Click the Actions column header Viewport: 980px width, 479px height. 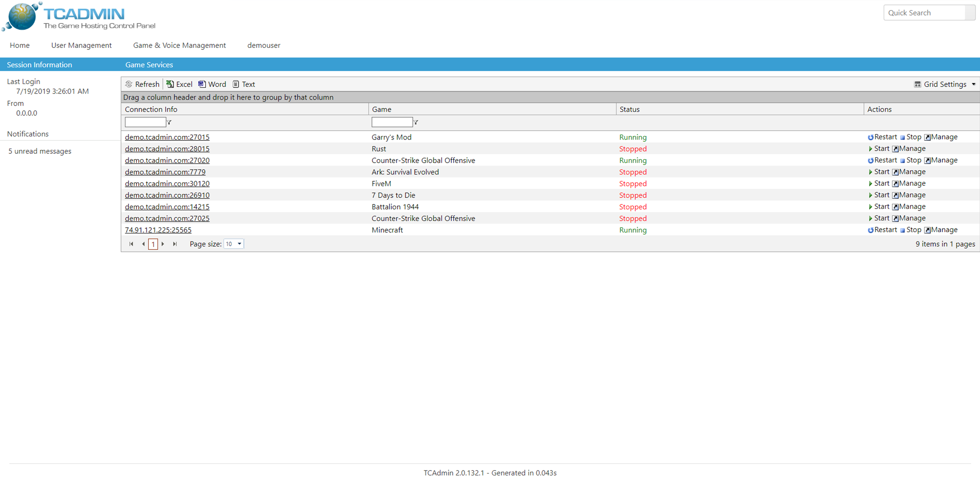[879, 109]
